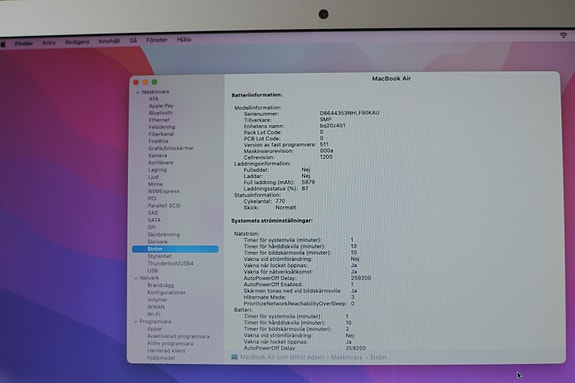Viewport: 575px width, 383px height.
Task: Select Brandvägg under Nätverk
Action: pyautogui.click(x=161, y=285)
